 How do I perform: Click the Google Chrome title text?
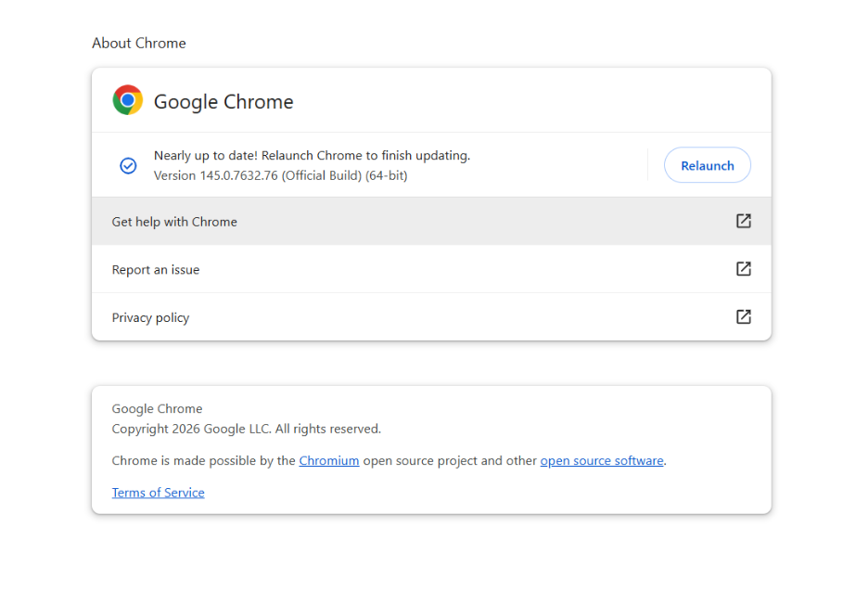coord(223,101)
